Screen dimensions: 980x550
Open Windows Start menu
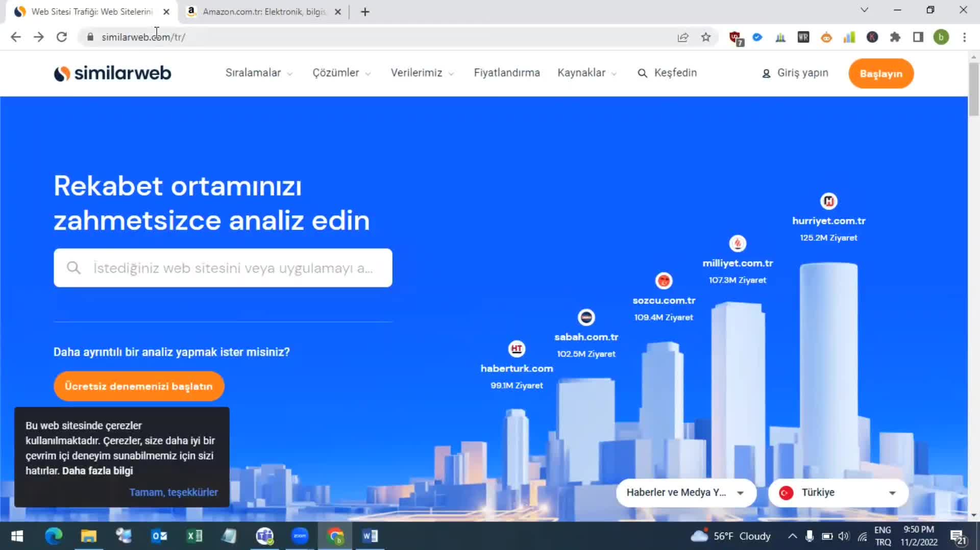pos(17,536)
